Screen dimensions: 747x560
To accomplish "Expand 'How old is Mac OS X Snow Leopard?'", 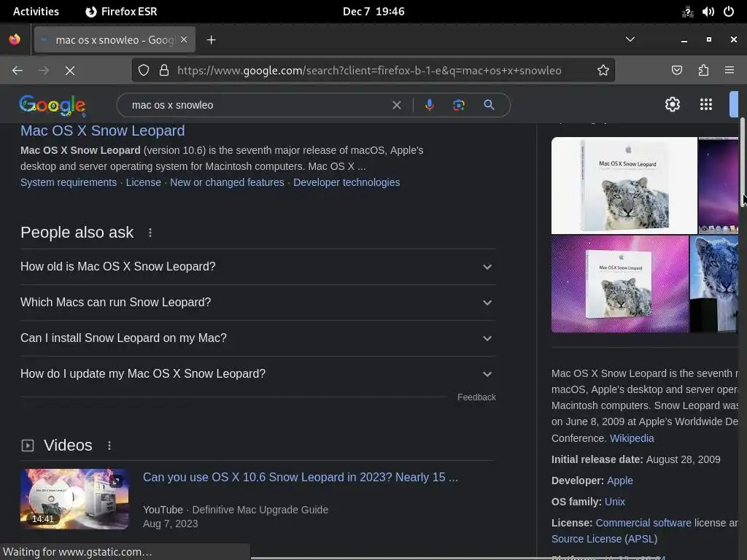I will click(258, 267).
